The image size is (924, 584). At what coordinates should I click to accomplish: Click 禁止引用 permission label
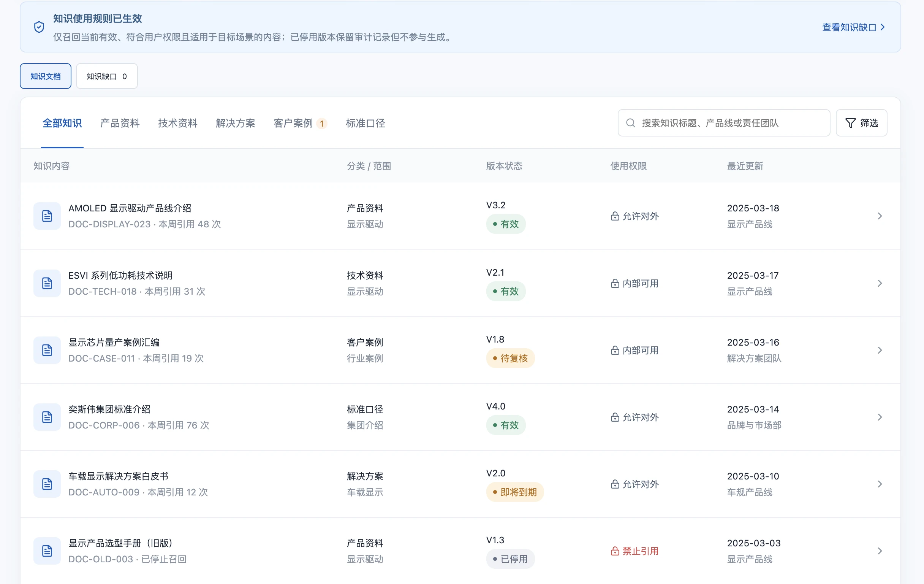point(641,551)
